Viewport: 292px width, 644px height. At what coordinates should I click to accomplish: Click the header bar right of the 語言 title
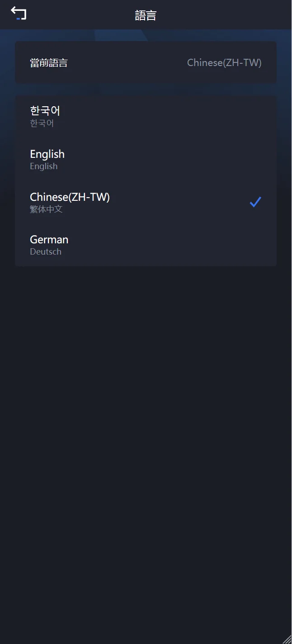click(x=226, y=15)
